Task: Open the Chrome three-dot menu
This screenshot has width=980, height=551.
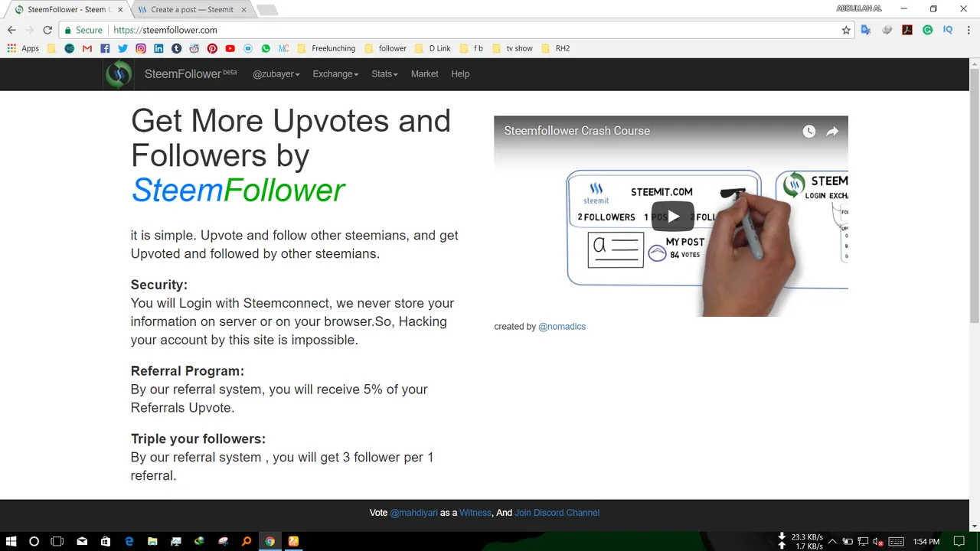Action: pos(968,30)
